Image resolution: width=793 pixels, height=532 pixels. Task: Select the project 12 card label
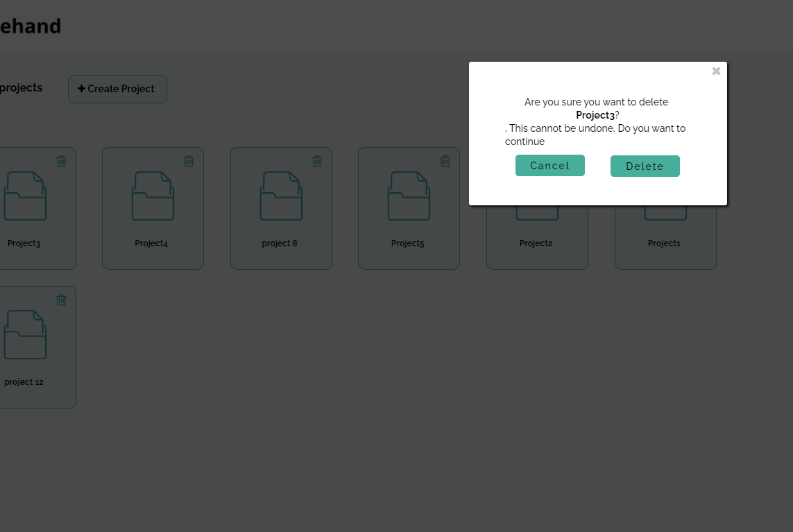(24, 382)
